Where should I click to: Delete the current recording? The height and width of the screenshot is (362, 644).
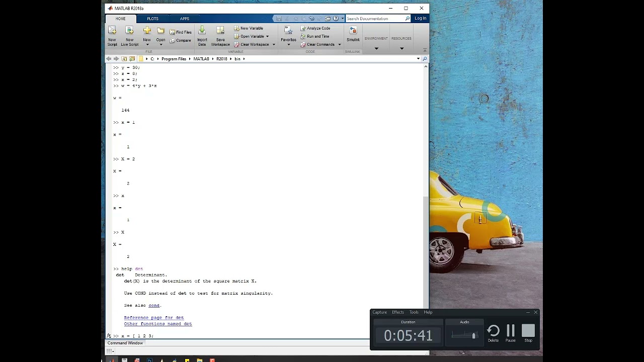point(493,333)
